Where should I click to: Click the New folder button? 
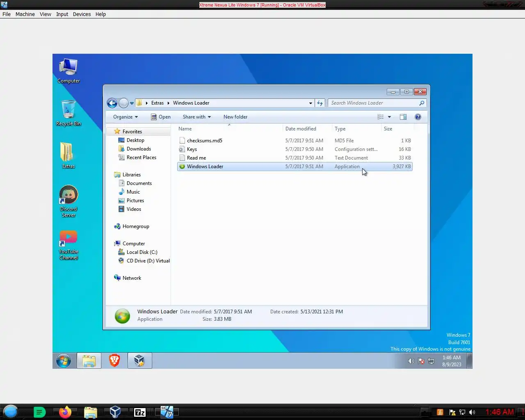(x=235, y=117)
